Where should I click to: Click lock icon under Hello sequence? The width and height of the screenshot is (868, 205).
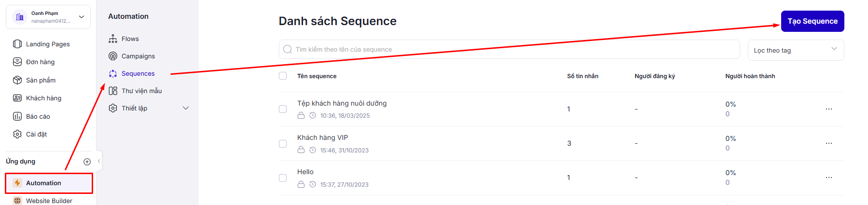(301, 184)
